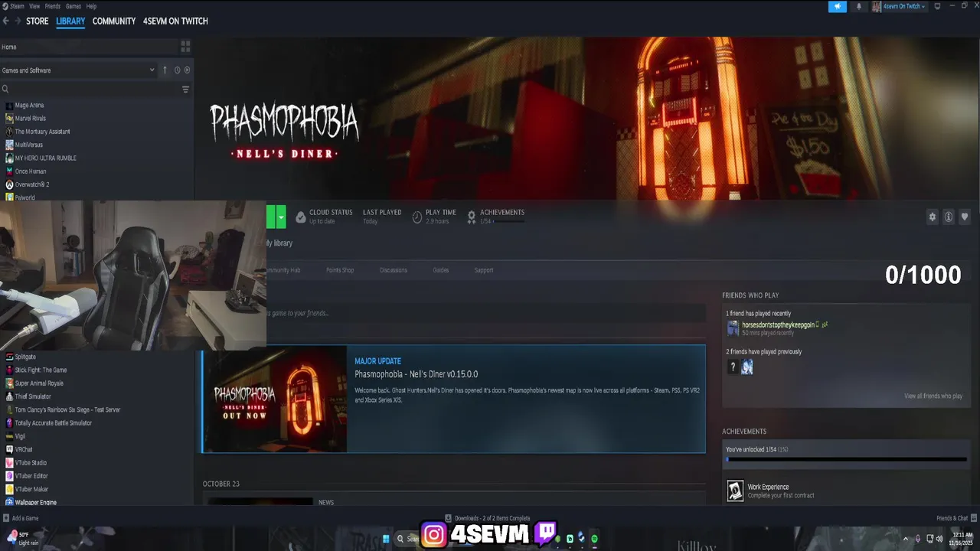Click the ready-to-play filter icon
This screenshot has width=980, height=551.
click(187, 70)
